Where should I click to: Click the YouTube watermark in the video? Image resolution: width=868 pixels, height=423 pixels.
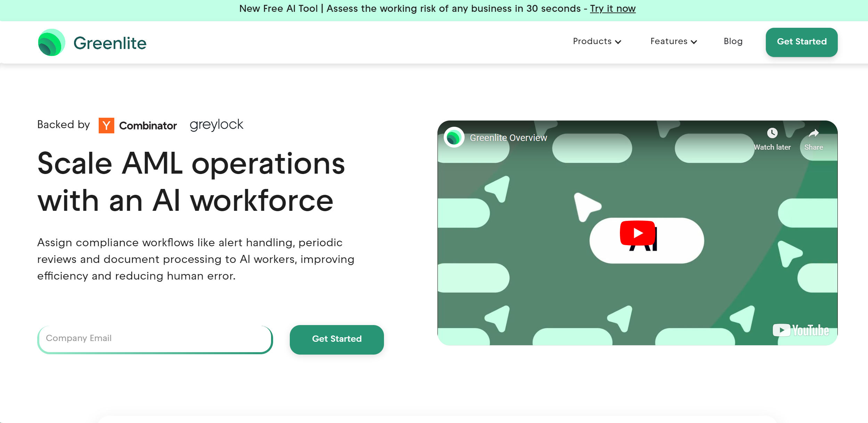[800, 330]
